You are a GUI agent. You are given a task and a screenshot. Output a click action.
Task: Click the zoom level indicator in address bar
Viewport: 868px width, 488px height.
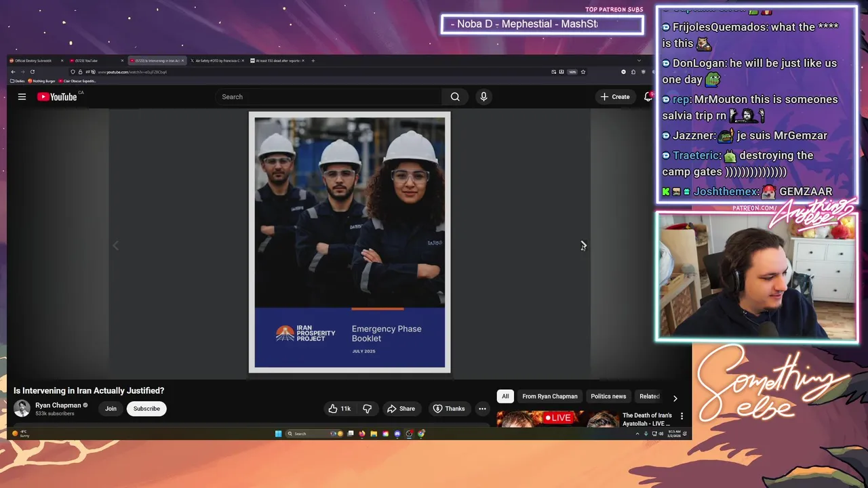coord(572,72)
